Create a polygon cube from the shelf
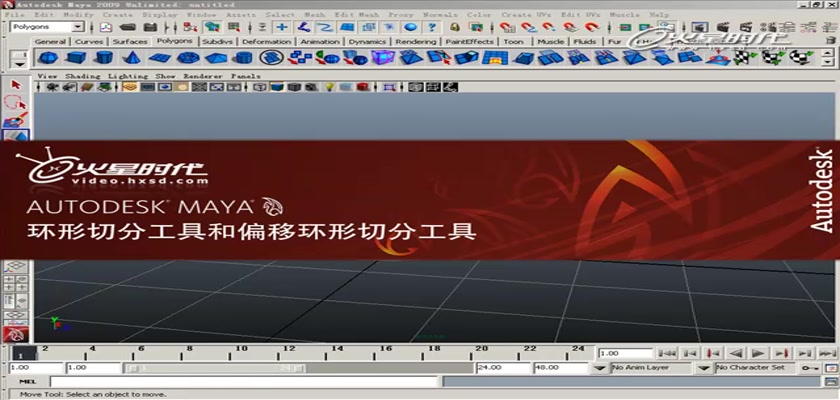This screenshot has height=400, width=840. pos(76,57)
